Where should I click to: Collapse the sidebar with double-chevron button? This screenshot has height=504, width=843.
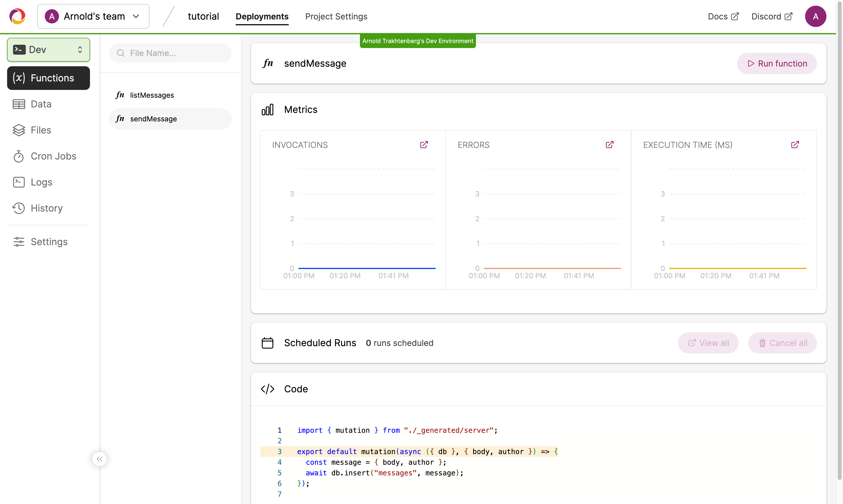pyautogui.click(x=99, y=459)
